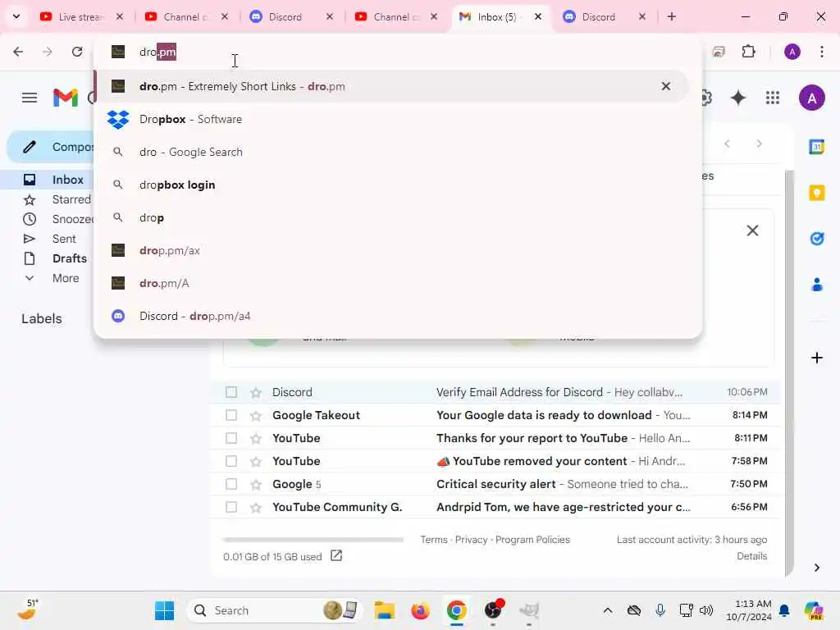
Task: Open File Explorer from taskbar
Action: pyautogui.click(x=384, y=610)
